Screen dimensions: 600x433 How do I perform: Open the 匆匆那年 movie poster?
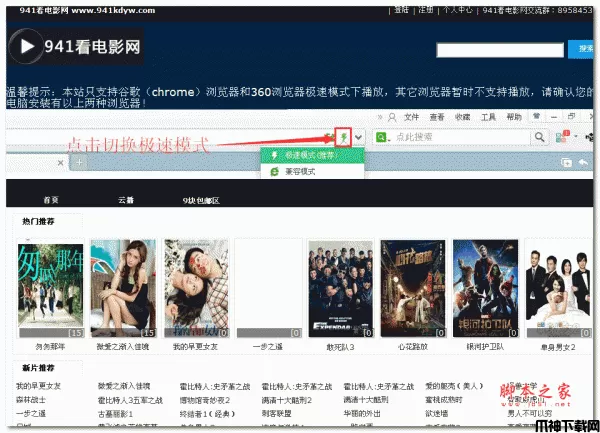click(x=51, y=290)
